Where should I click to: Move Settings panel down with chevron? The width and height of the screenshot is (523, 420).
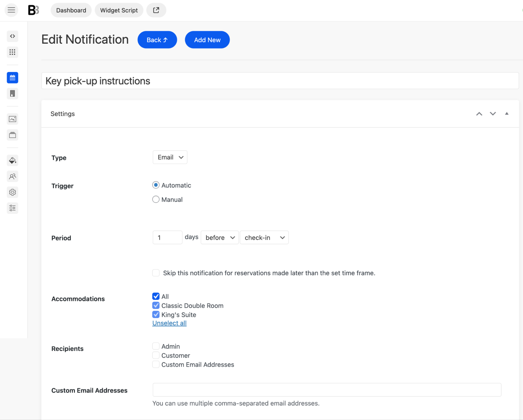coord(493,114)
